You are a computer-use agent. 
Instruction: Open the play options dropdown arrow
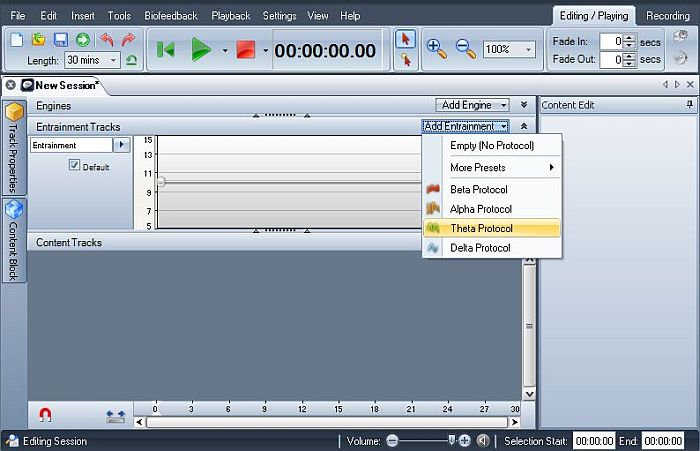click(x=225, y=50)
